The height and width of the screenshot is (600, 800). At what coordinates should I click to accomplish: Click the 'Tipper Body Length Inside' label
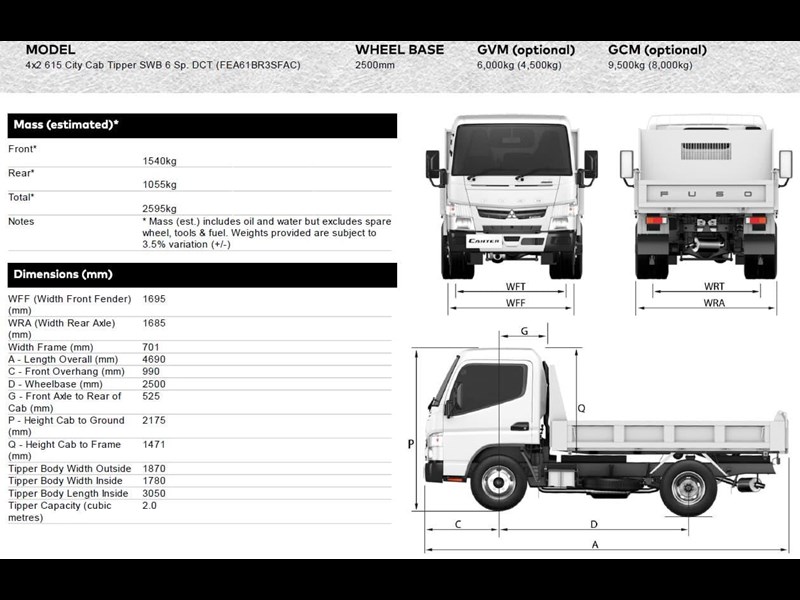[x=68, y=493]
